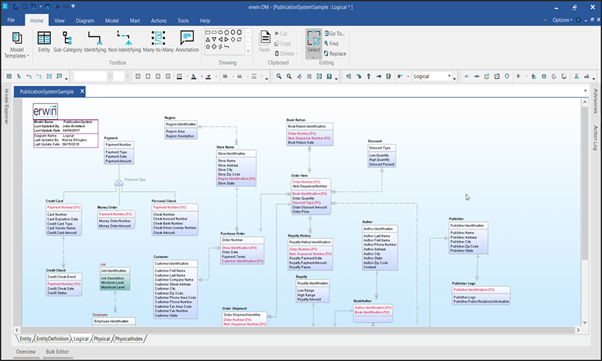Select the Non-Identifying relationship tool
Screen dimensions: 602x361
tap(124, 42)
